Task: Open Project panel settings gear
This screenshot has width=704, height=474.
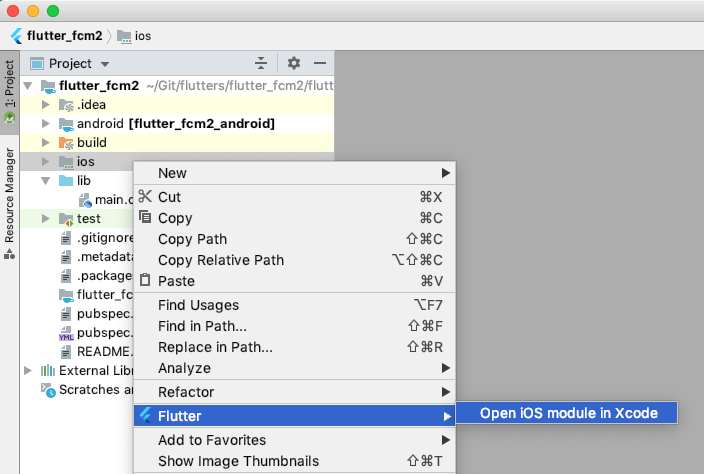Action: pyautogui.click(x=294, y=63)
